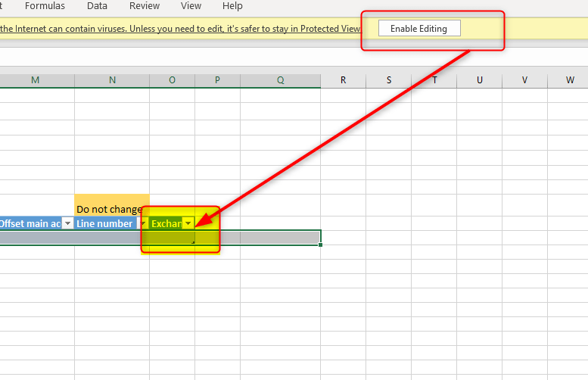
Task: Select the column W header
Action: pyautogui.click(x=571, y=80)
